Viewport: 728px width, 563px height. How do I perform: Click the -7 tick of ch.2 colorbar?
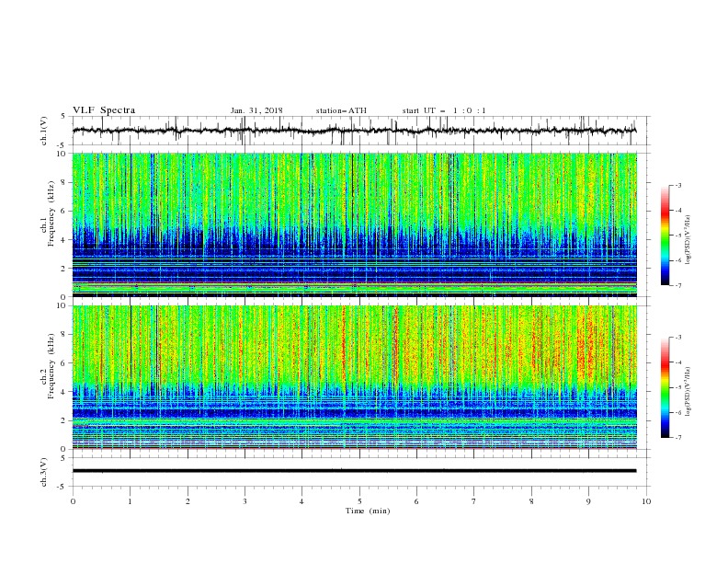(x=677, y=438)
